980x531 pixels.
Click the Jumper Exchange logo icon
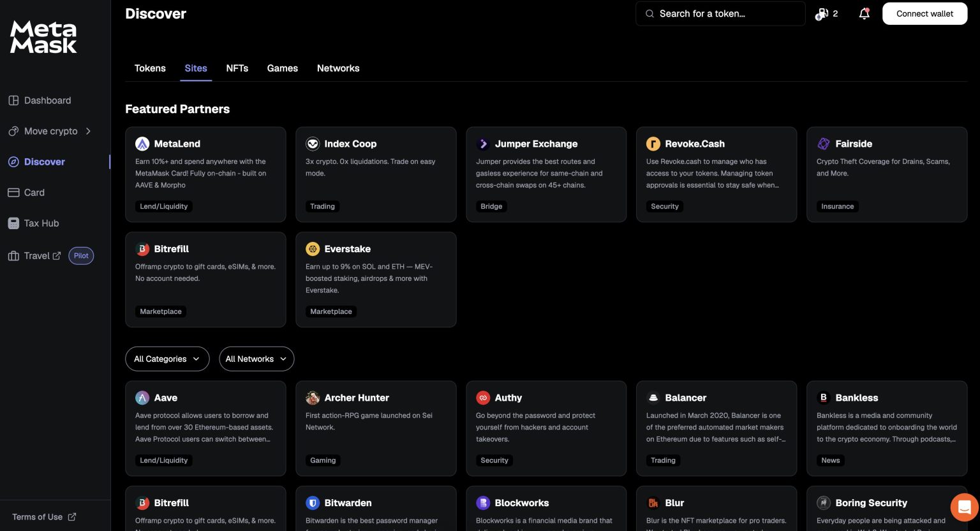point(483,144)
